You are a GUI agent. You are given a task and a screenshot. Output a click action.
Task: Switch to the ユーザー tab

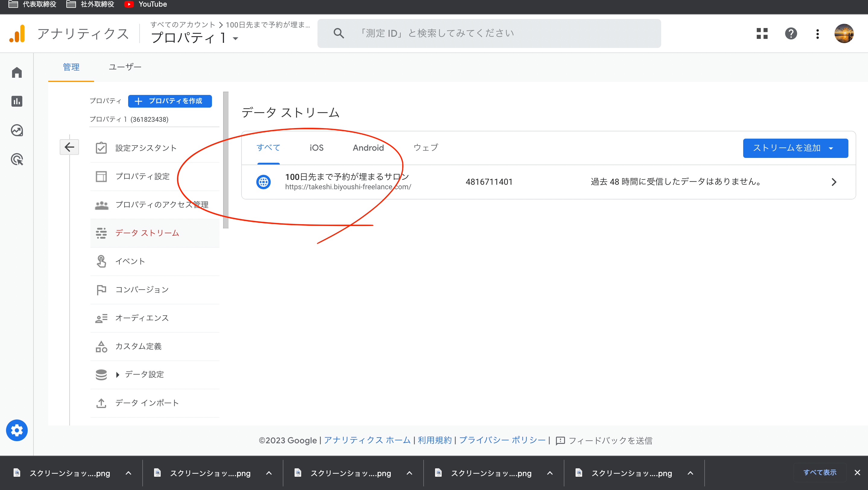(x=125, y=67)
